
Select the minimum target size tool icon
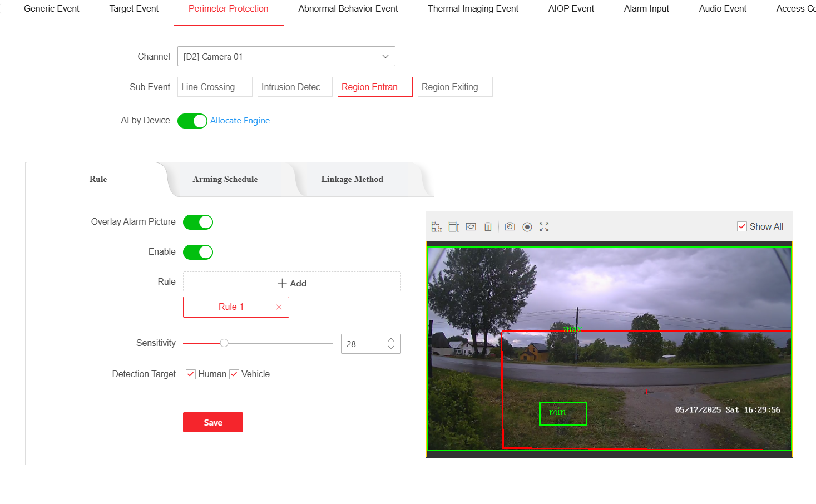tap(437, 227)
